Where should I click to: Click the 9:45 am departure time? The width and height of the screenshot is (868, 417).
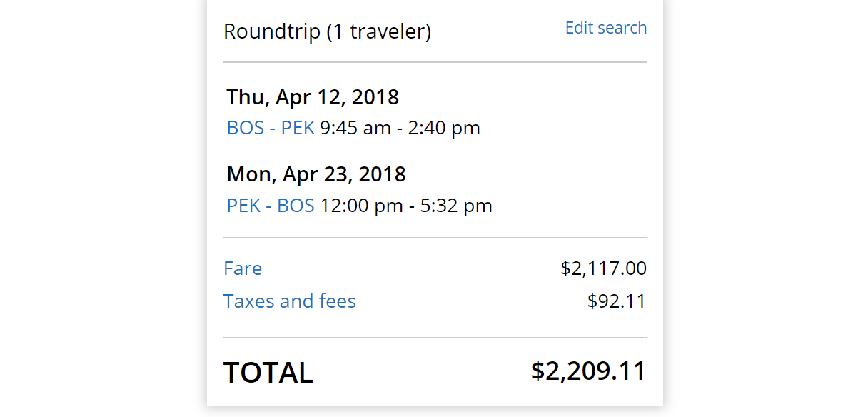[x=355, y=128]
